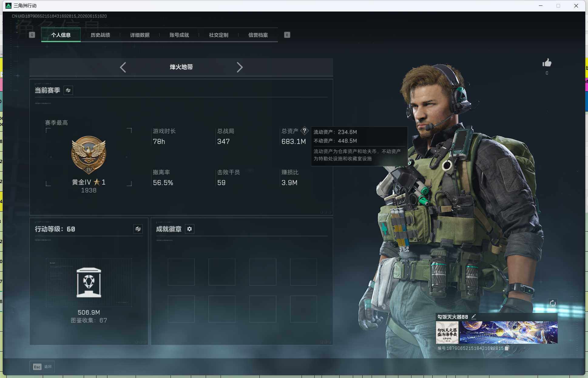The width and height of the screenshot is (588, 378).
Task: Edit the nickname 勾饭灭火器88 with pencil icon
Action: [474, 316]
